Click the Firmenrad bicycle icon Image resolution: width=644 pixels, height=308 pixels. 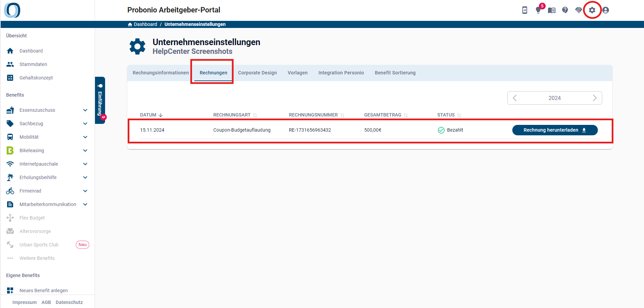point(10,191)
